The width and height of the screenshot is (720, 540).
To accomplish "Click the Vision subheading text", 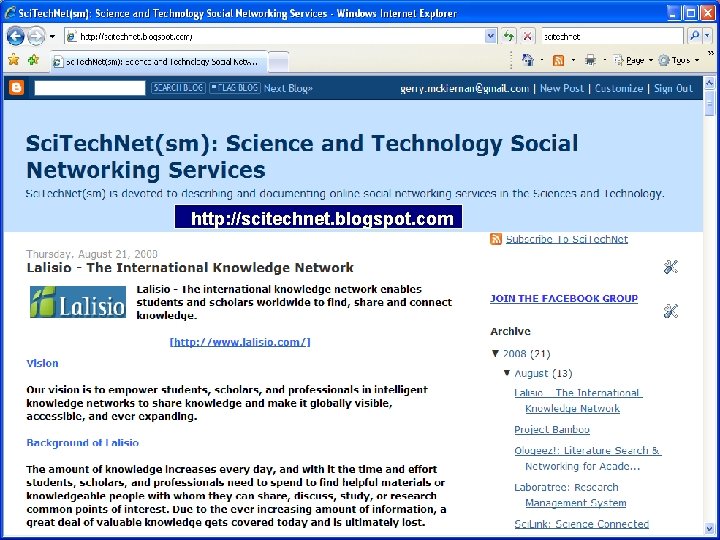I will pos(42,363).
